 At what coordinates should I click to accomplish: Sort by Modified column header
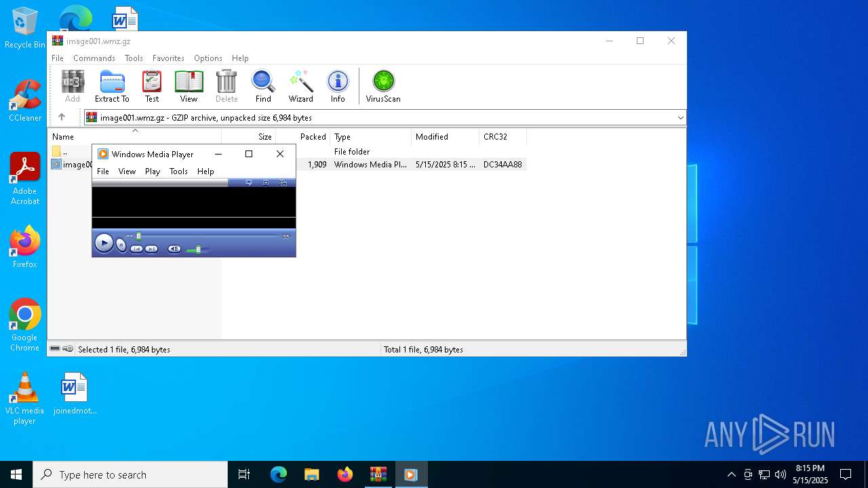pos(445,137)
